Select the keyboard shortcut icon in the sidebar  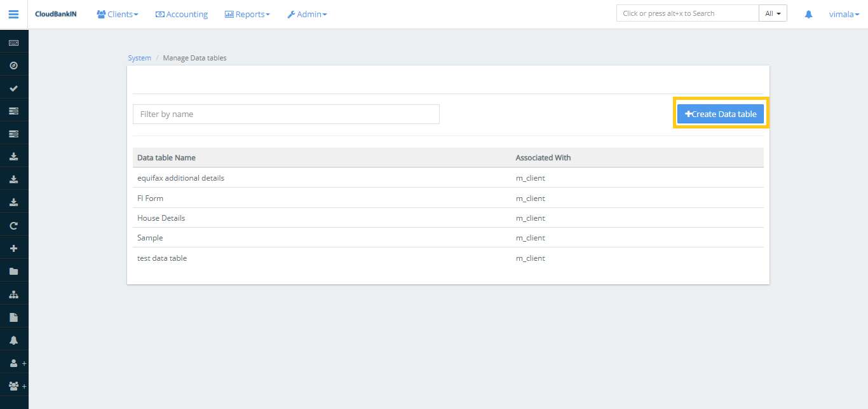coord(14,42)
